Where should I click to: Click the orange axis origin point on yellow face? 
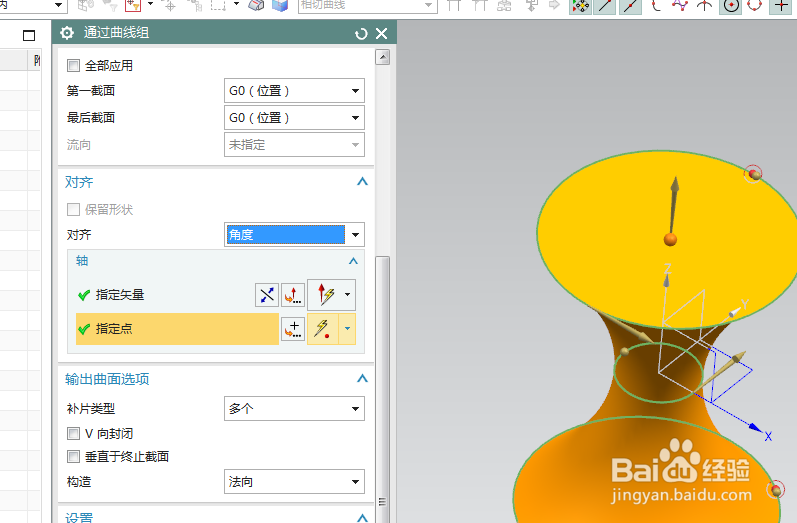click(x=670, y=239)
